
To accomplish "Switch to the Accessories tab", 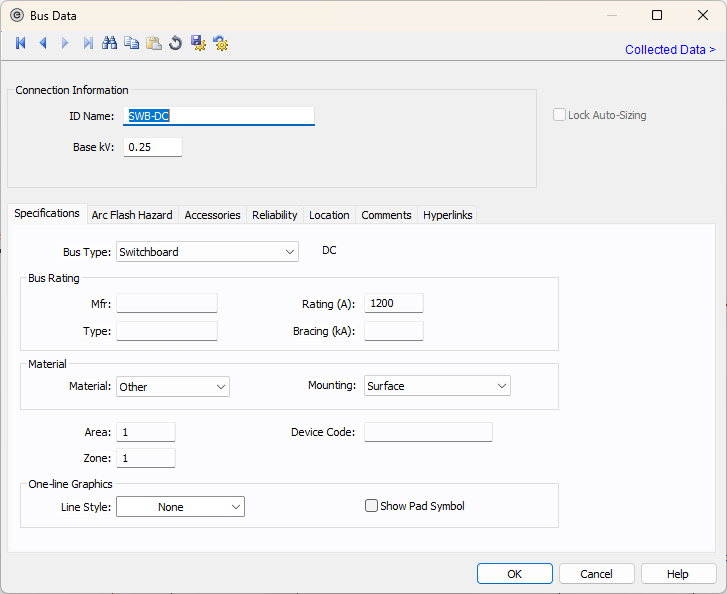I will [x=212, y=215].
